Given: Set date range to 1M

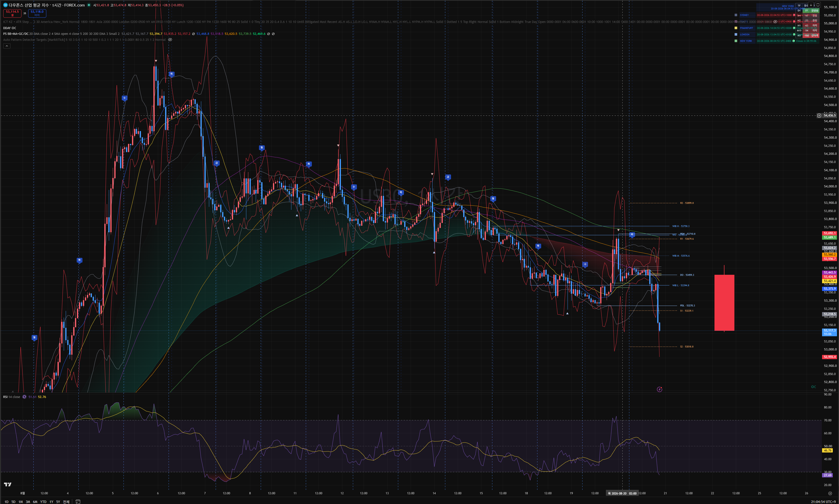Looking at the screenshot, I should 20,502.
